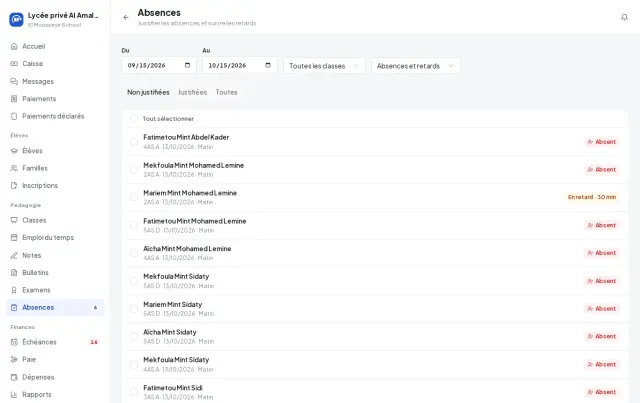The height and width of the screenshot is (403, 640).
Task: Open the Messages chat icon
Action: 14,81
